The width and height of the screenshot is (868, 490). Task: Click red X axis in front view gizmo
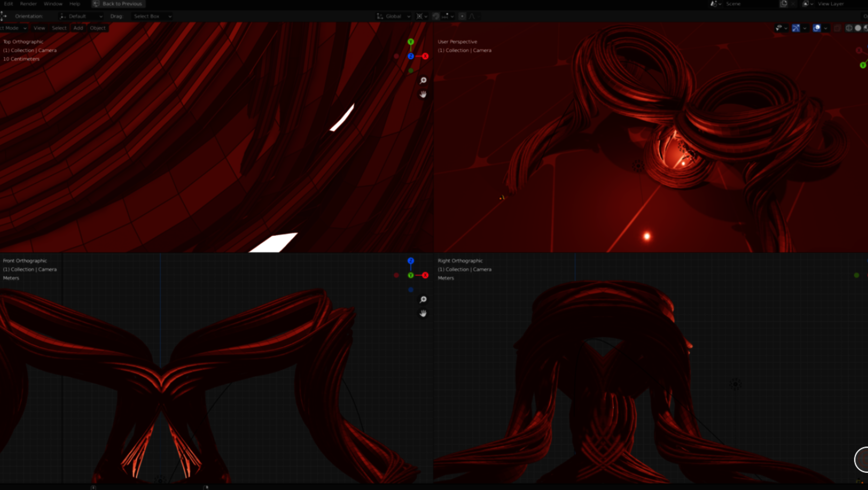click(425, 275)
